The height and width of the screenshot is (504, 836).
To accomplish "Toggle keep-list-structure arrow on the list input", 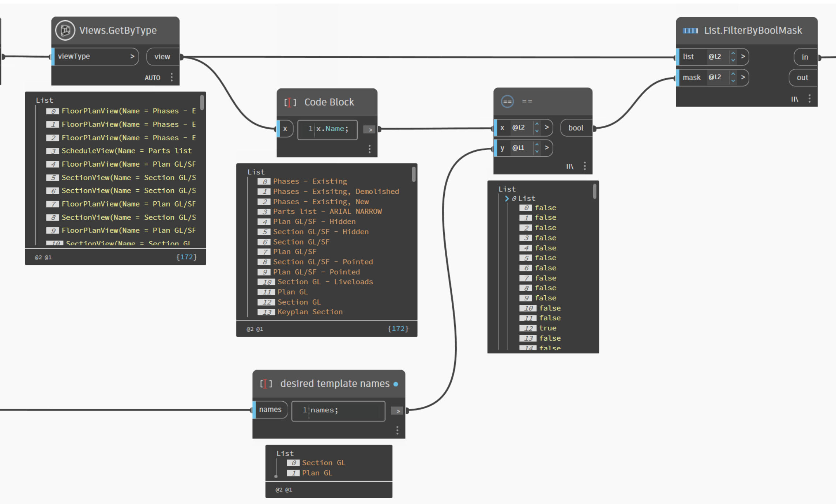I will (743, 57).
